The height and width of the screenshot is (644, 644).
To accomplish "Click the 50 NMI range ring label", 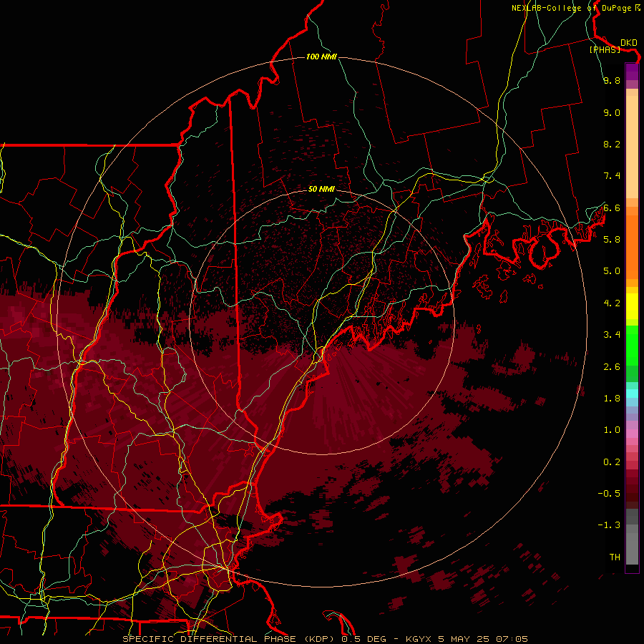I will [321, 189].
